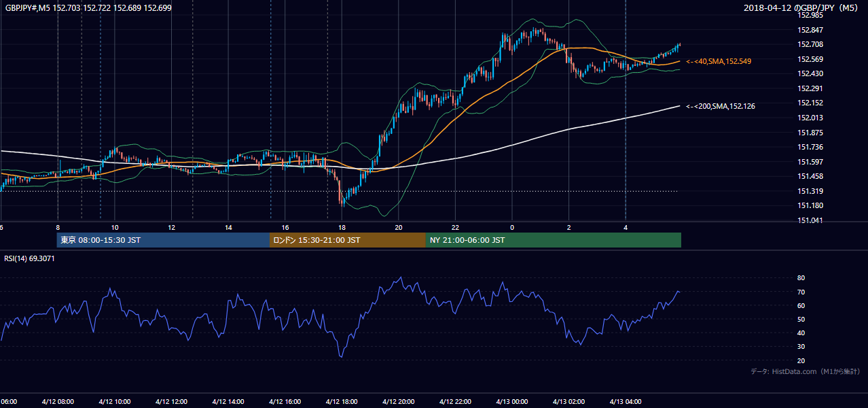The height and width of the screenshot is (408, 868).
Task: Click price axis label 151.736
Action: point(810,147)
